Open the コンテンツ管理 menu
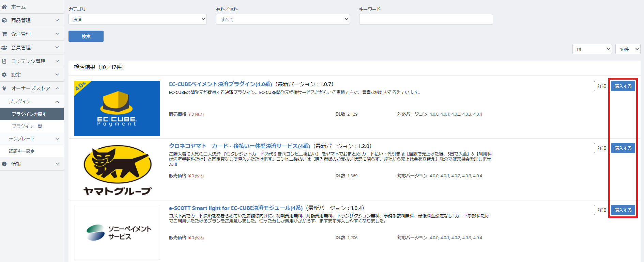 coord(32,61)
